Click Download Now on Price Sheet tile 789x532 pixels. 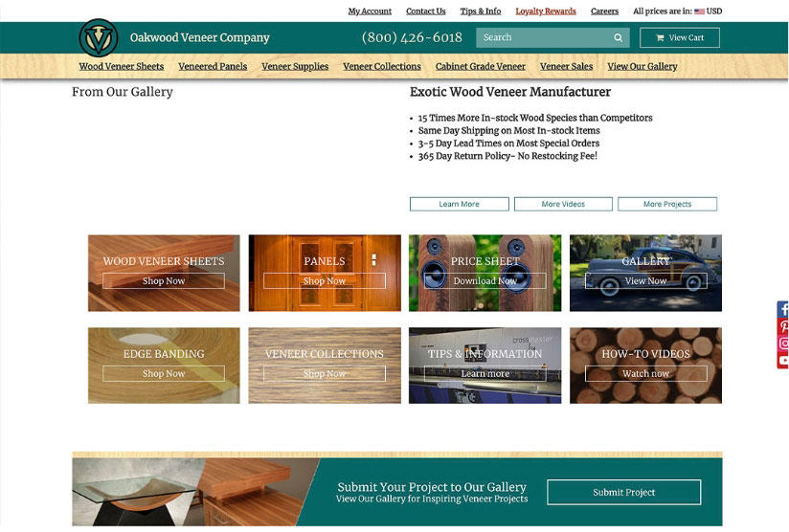click(x=485, y=281)
